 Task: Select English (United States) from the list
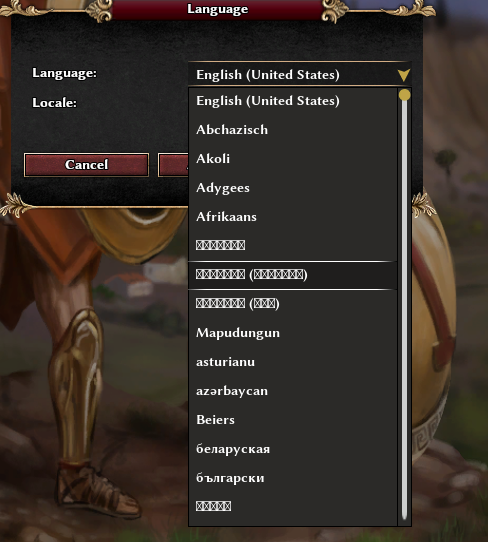[x=292, y=101]
